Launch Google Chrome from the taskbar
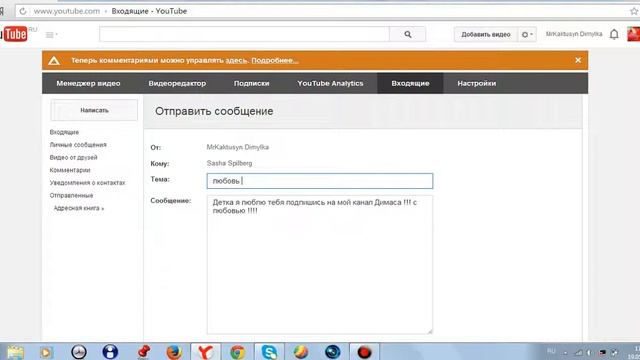 click(238, 352)
